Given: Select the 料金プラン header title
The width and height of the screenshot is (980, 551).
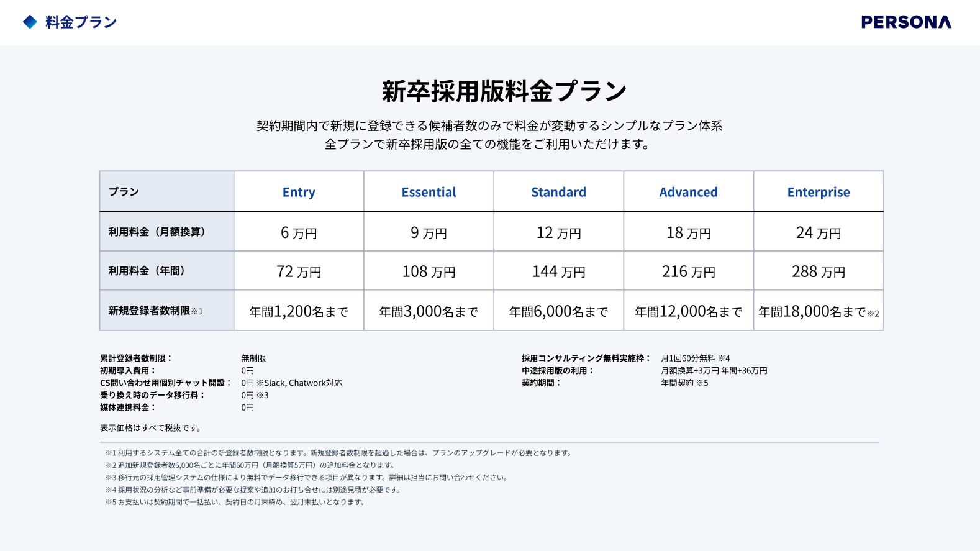Looking at the screenshot, I should coord(81,22).
